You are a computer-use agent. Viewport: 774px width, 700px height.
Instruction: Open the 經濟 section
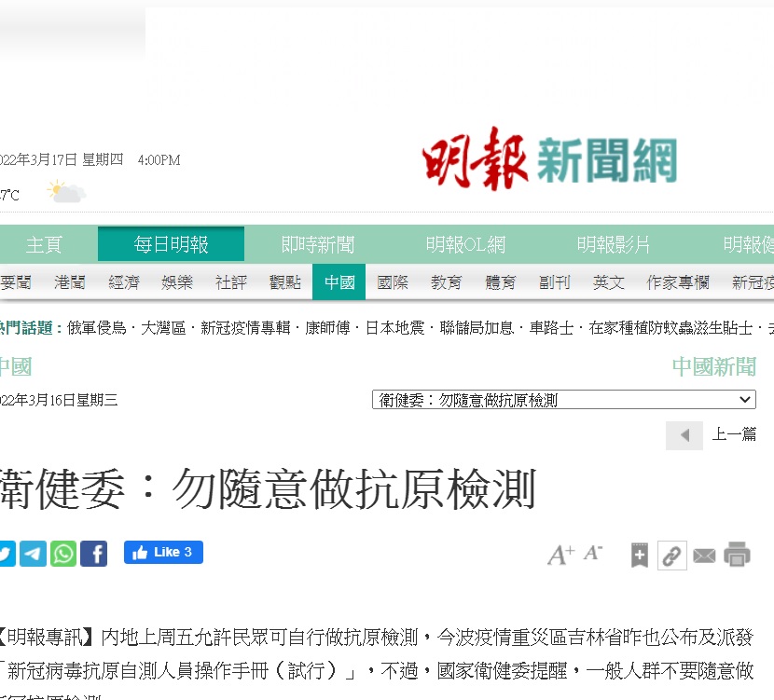click(123, 282)
